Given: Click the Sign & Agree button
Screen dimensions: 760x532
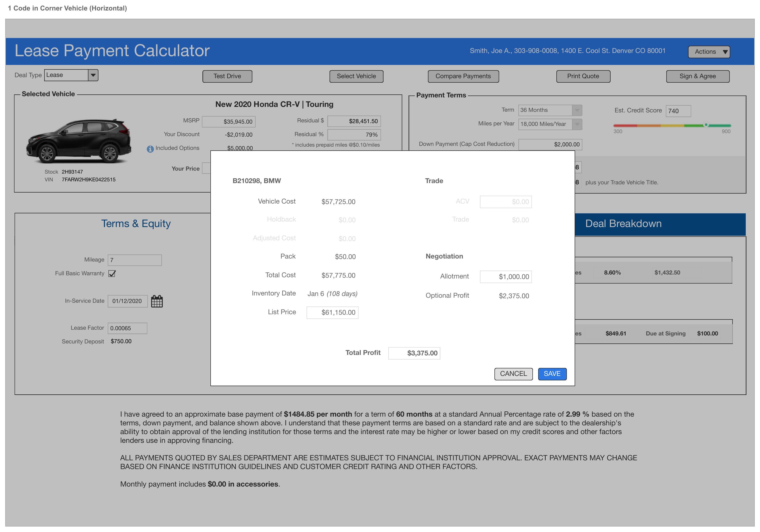Looking at the screenshot, I should tap(698, 76).
